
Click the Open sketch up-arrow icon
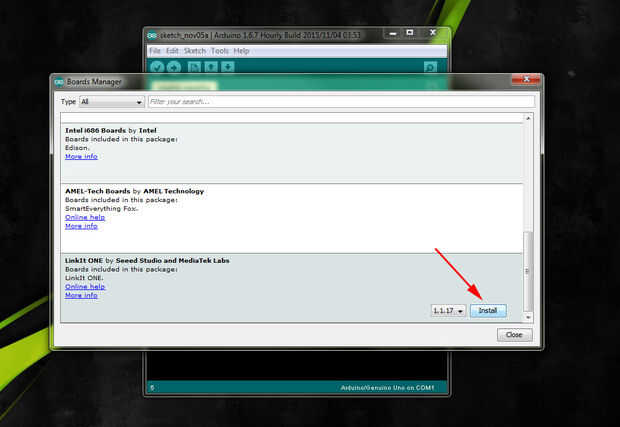click(x=211, y=67)
